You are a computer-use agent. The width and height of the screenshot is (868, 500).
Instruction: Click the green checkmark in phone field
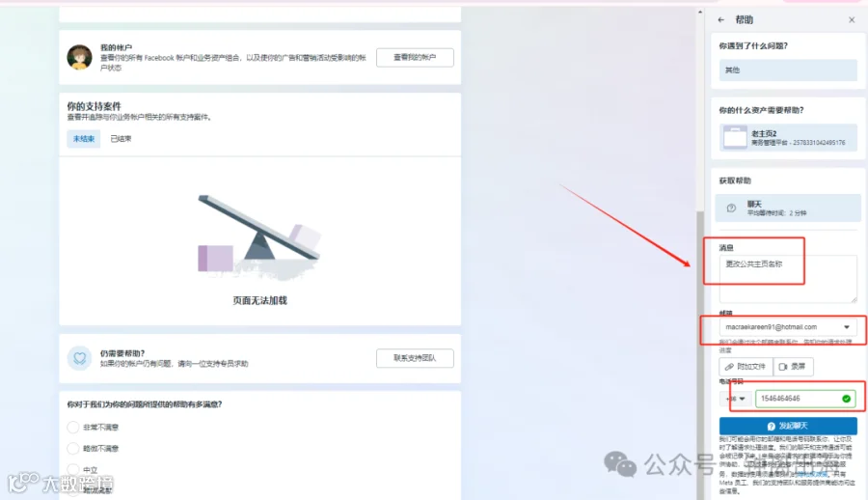[846, 399]
